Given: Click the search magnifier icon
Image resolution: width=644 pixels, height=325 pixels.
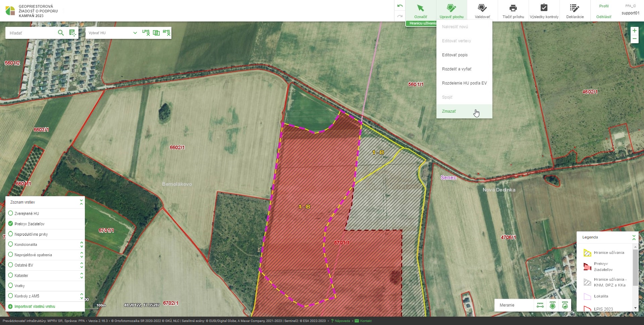Looking at the screenshot, I should [61, 33].
